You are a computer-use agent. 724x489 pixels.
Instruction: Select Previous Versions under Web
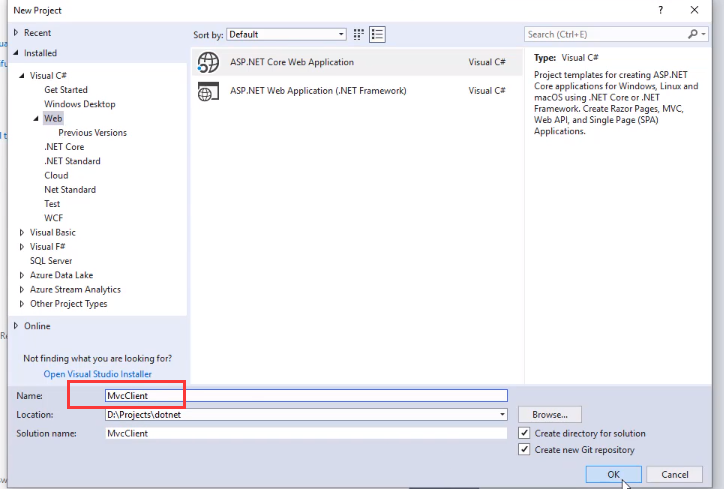pos(92,133)
